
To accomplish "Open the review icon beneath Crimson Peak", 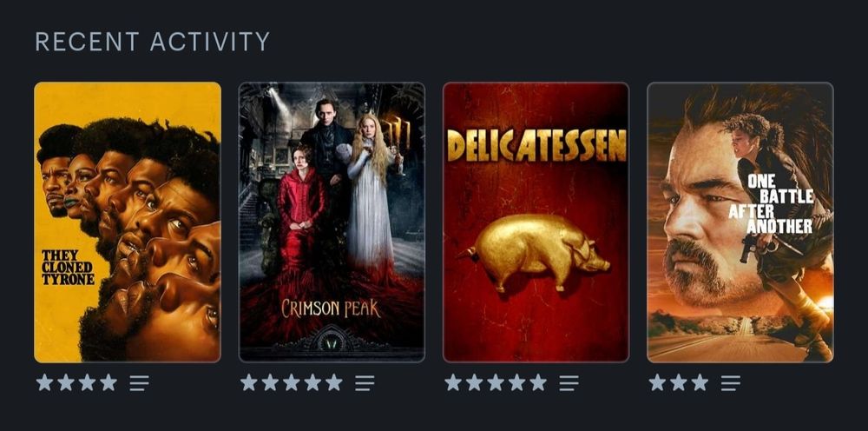I will [x=365, y=383].
